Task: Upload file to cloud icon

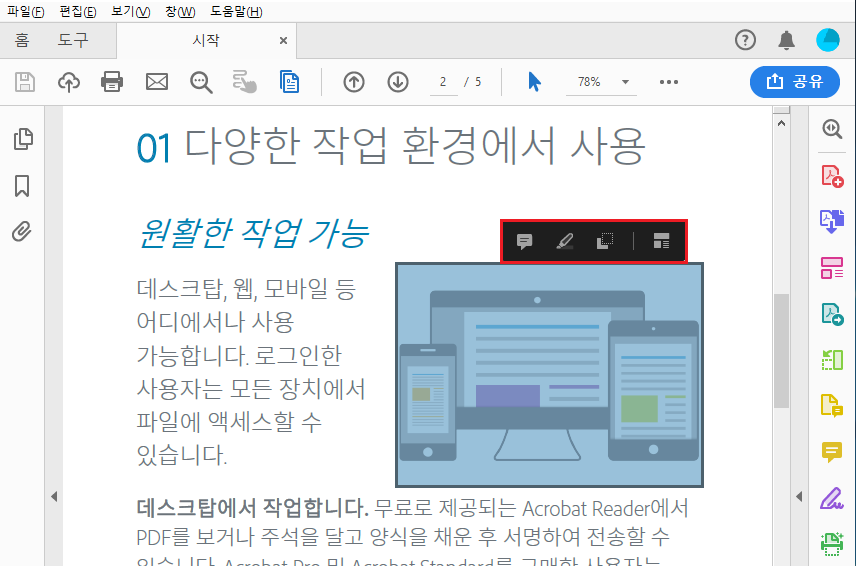Action: coord(69,82)
